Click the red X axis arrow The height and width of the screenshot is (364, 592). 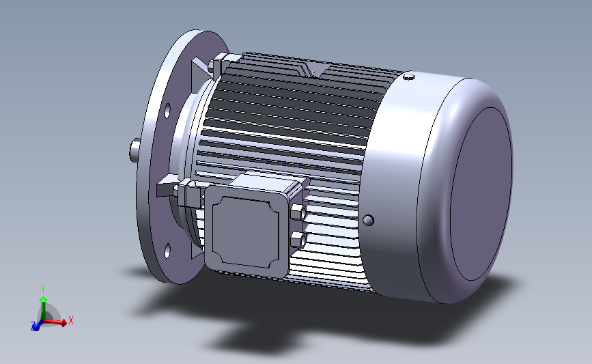click(56, 322)
